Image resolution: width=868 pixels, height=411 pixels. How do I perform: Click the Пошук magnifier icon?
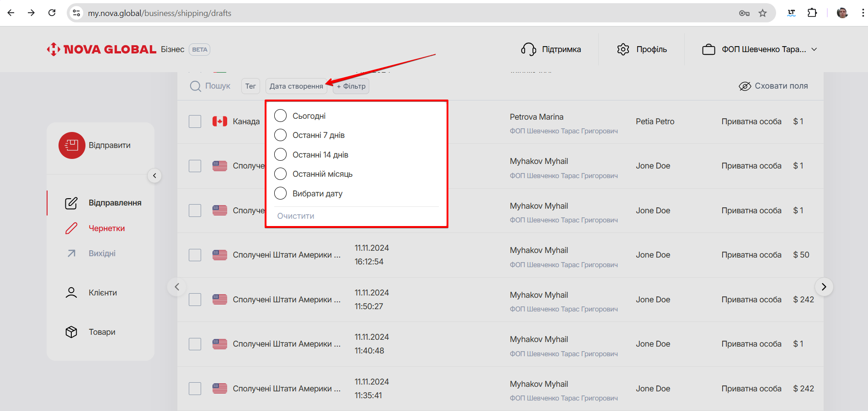196,86
